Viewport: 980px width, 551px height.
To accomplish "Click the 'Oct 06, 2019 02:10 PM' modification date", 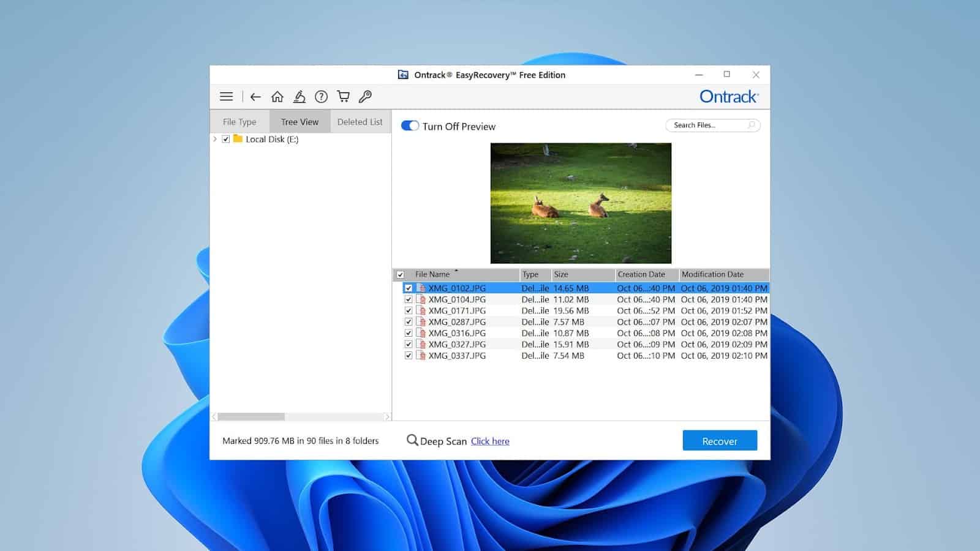I will (724, 355).
